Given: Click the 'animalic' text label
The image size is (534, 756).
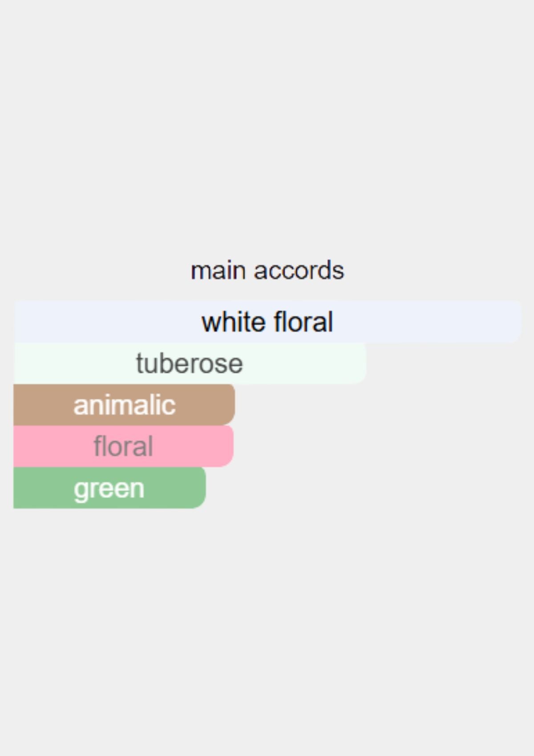Looking at the screenshot, I should tap(125, 405).
